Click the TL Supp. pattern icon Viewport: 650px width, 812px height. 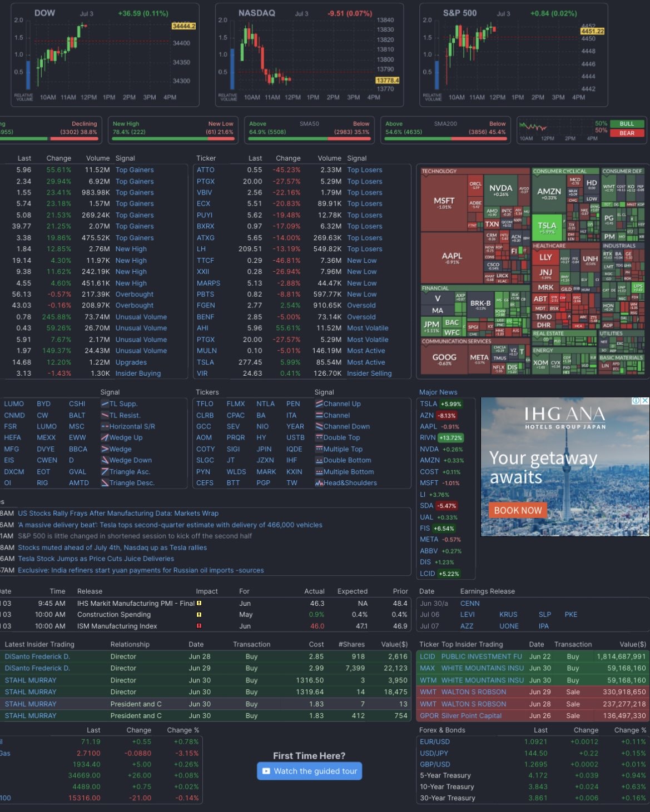click(x=105, y=404)
